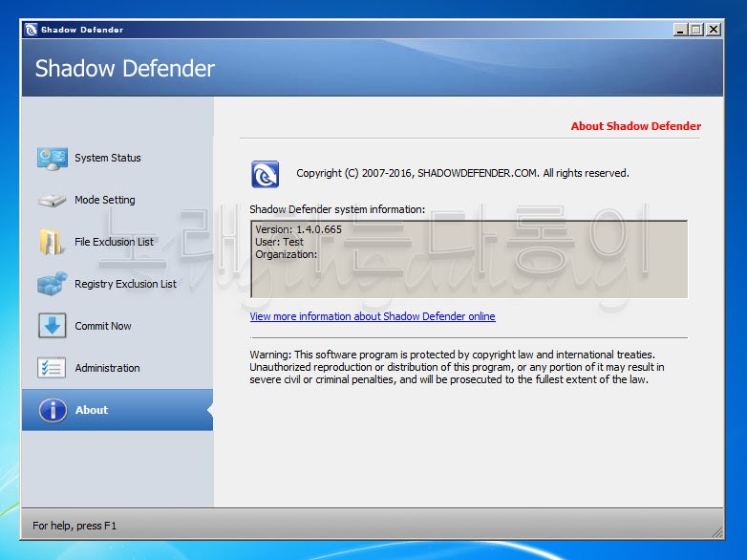Image resolution: width=747 pixels, height=560 pixels.
Task: Click the copyright warning paragraph
Action: coord(457,367)
